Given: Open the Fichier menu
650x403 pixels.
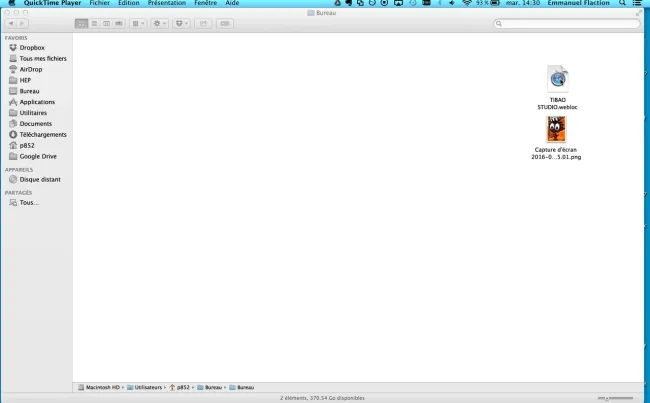Looking at the screenshot, I should [99, 3].
